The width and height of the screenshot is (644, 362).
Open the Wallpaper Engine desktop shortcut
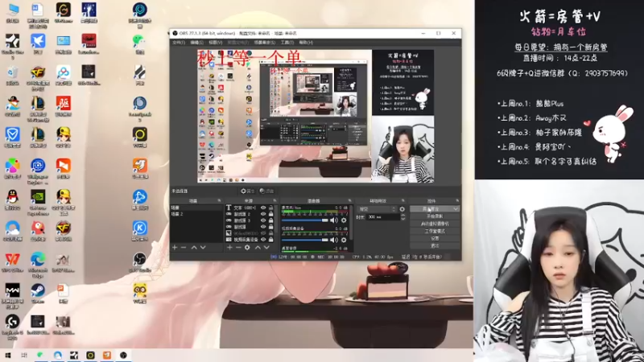pyautogui.click(x=38, y=171)
